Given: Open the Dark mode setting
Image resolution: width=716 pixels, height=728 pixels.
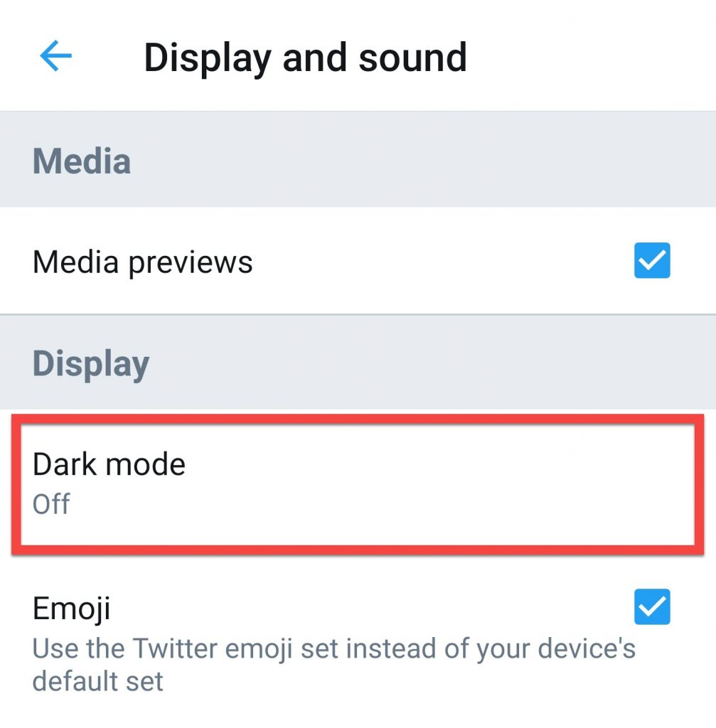Looking at the screenshot, I should tap(358, 483).
